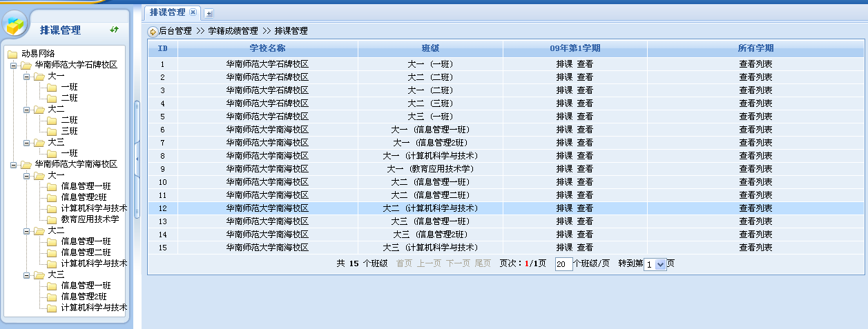
Task: Click the orange arrow icon before 后台管理
Action: pos(152,31)
